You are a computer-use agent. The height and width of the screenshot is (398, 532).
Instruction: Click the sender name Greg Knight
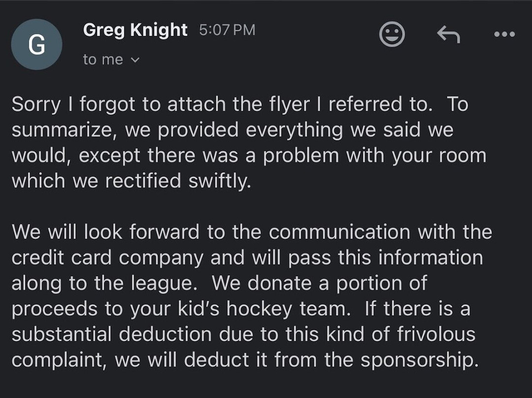(x=135, y=30)
